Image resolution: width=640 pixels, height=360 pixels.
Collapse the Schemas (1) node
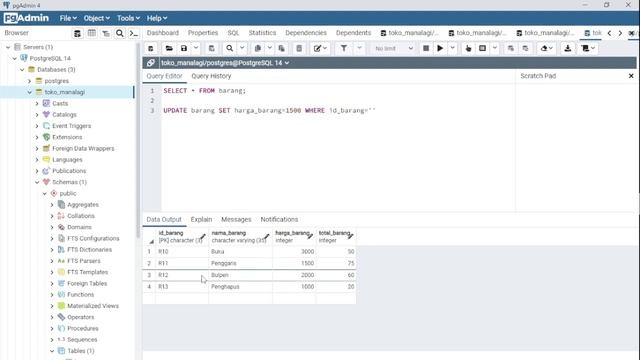tap(37, 182)
